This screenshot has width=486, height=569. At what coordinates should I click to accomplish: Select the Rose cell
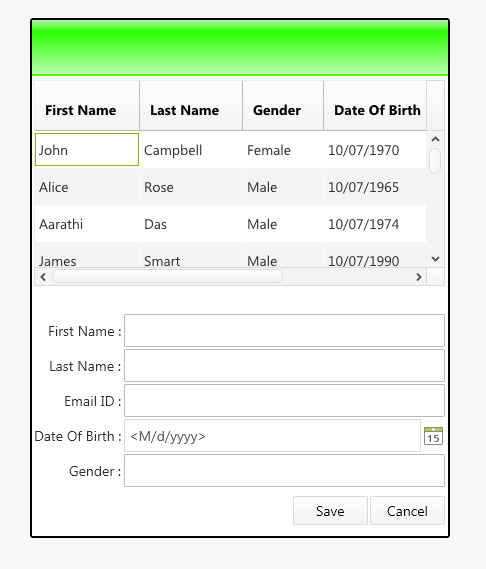(x=191, y=187)
